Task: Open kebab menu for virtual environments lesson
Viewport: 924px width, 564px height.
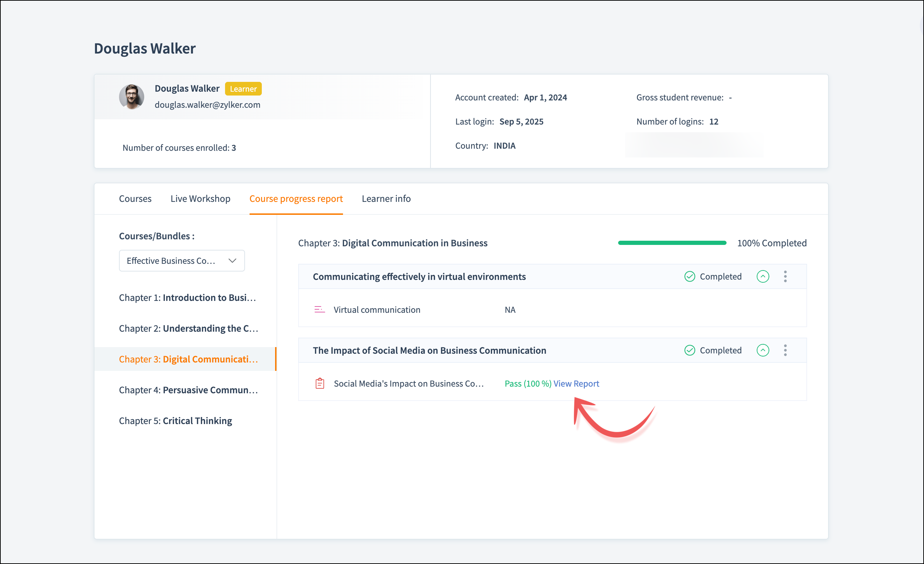Action: click(785, 276)
